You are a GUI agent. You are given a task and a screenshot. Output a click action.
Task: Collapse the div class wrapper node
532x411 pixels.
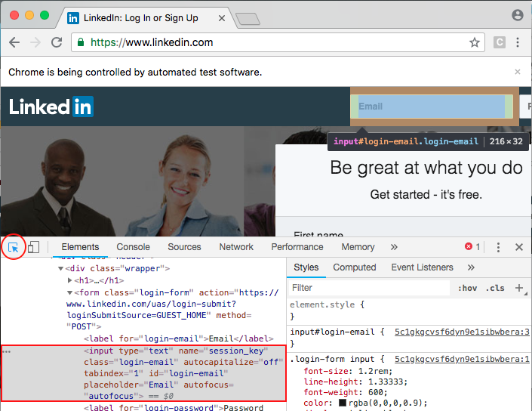coord(60,269)
